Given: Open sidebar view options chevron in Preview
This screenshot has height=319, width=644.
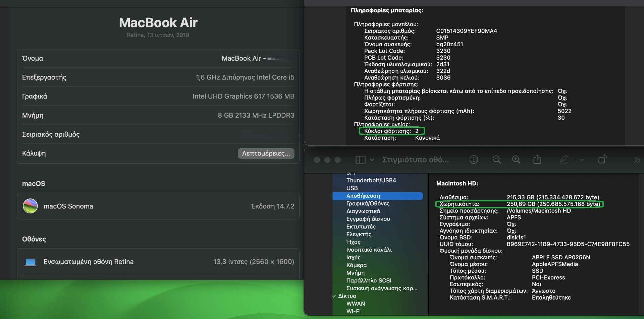Looking at the screenshot, I should tap(372, 160).
